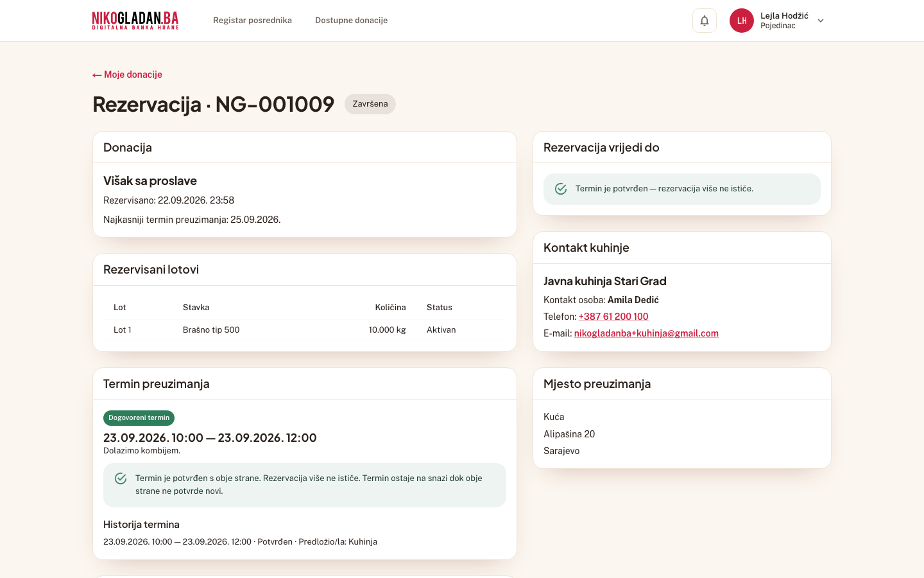The height and width of the screenshot is (578, 924).
Task: Click the LH user avatar
Action: (x=742, y=21)
